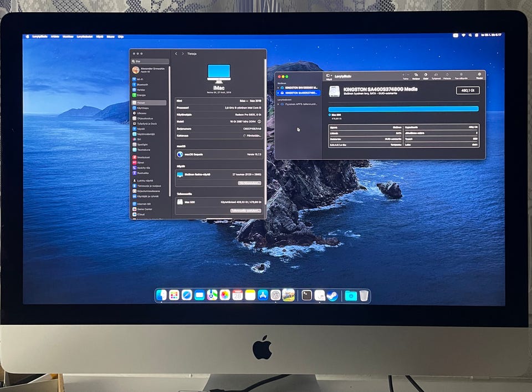Click the 480,1 Gt capacity box
532x392 pixels.
pyautogui.click(x=468, y=90)
